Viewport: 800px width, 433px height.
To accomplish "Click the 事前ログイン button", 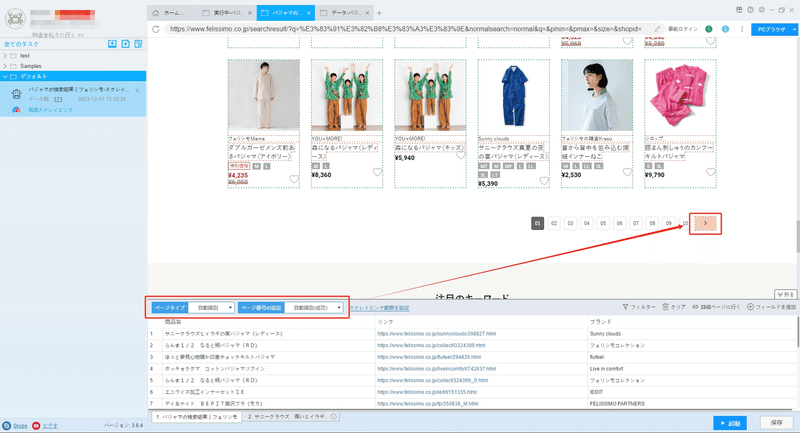I will (683, 29).
